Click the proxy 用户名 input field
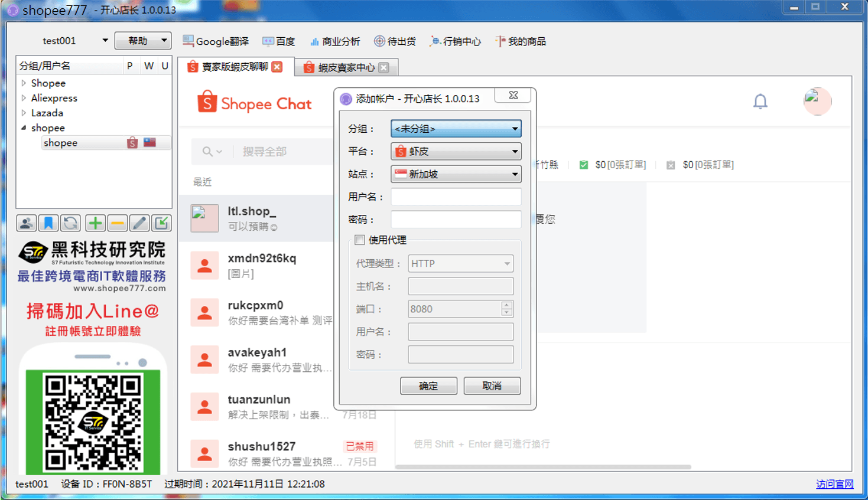Viewport: 868px width, 500px height. tap(461, 332)
